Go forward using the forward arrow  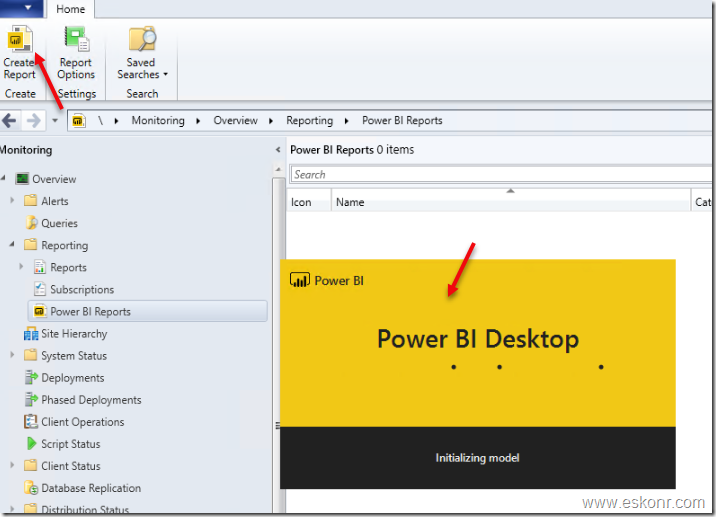point(33,121)
